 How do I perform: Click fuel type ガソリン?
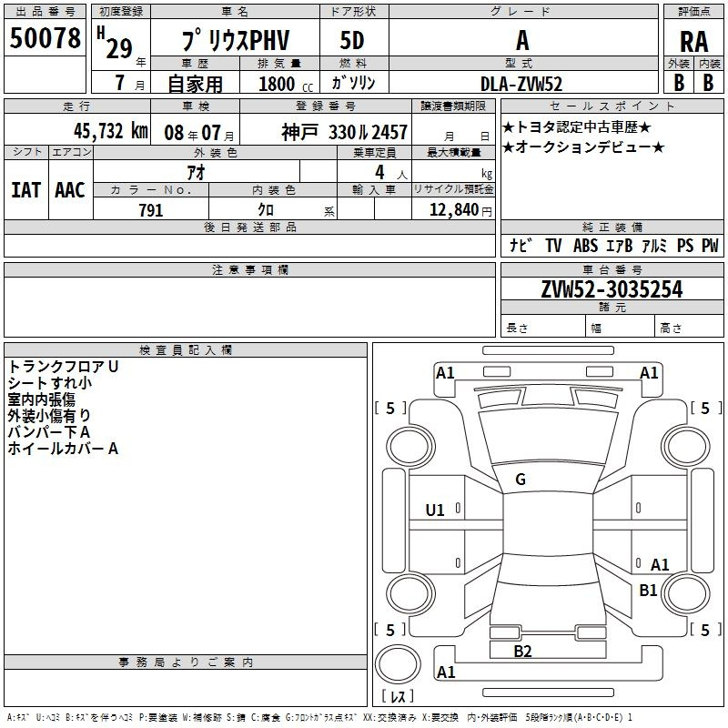point(353,83)
